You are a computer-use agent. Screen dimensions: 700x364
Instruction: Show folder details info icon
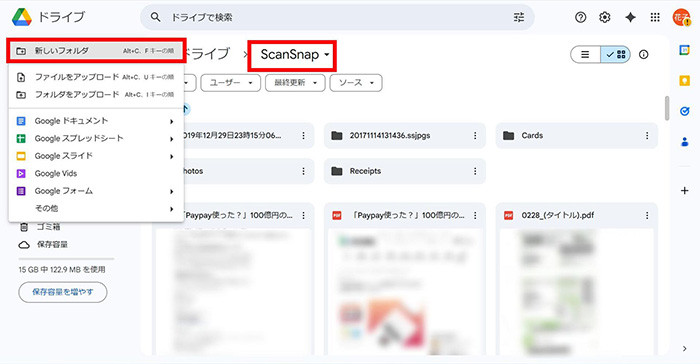(x=643, y=54)
